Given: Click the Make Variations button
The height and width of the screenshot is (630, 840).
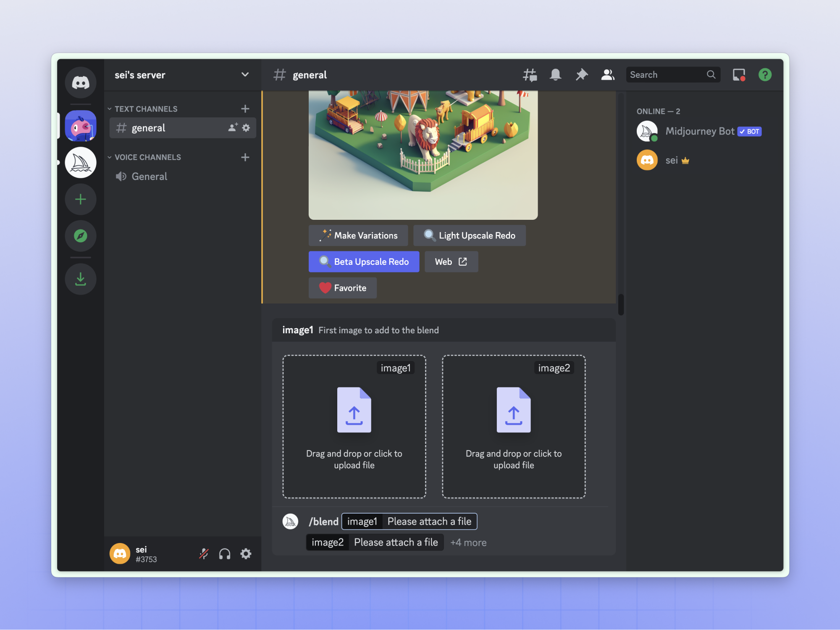Looking at the screenshot, I should point(358,235).
